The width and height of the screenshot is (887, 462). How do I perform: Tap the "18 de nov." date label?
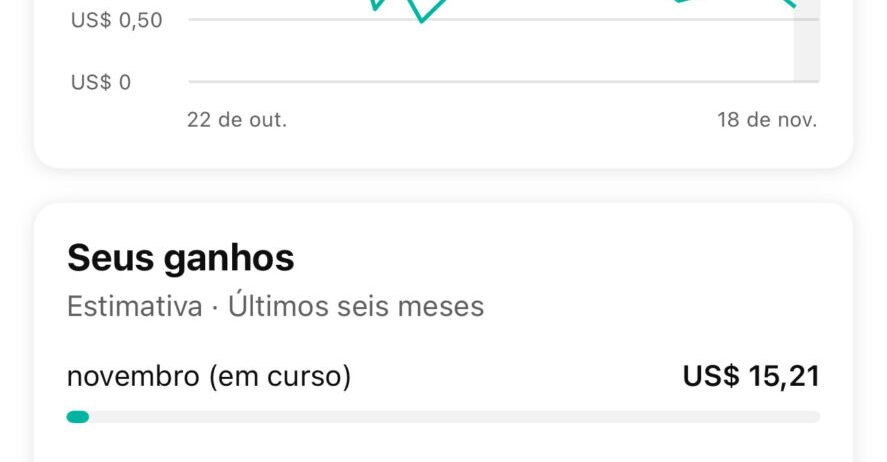(767, 120)
